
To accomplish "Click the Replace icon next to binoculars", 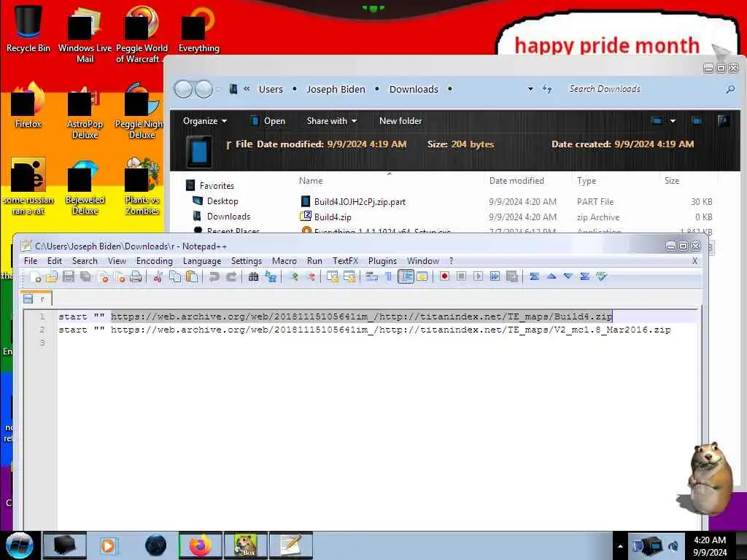I will point(271,276).
